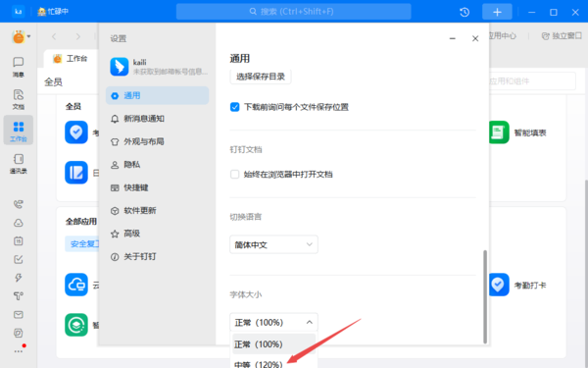Open the 忙碌中 status dropdown
The height and width of the screenshot is (368, 588).
53,12
